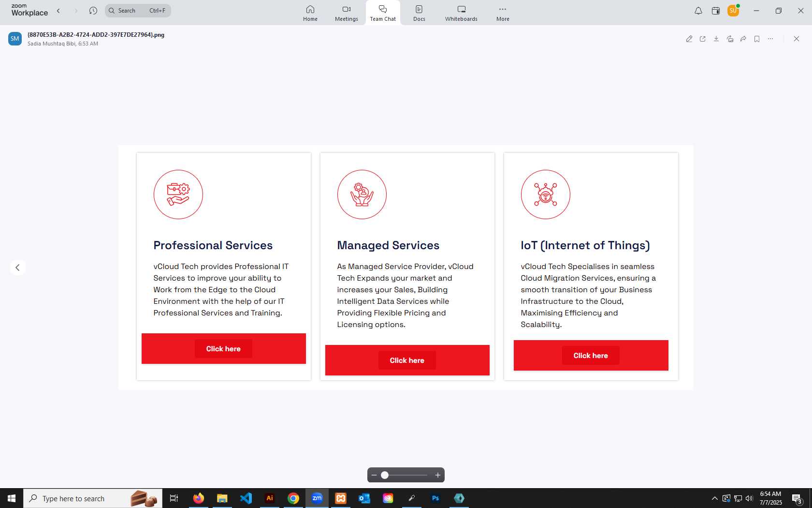Click the Search field

click(x=138, y=11)
